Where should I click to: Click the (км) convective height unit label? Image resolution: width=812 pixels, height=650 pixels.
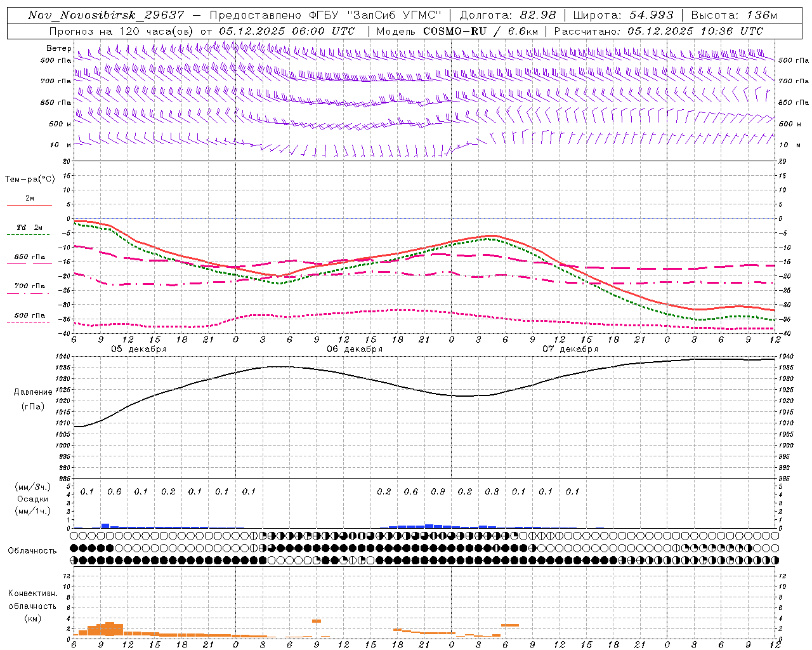coord(33,618)
